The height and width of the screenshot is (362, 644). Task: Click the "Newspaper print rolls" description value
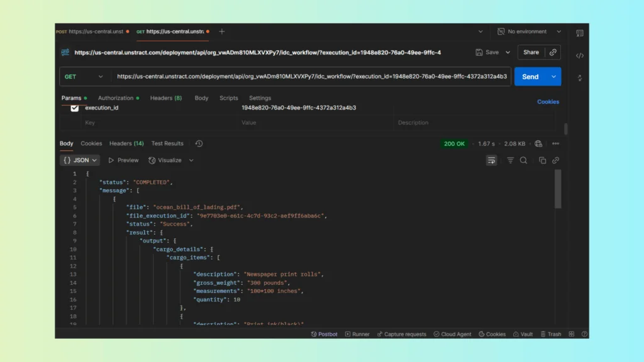(282, 274)
